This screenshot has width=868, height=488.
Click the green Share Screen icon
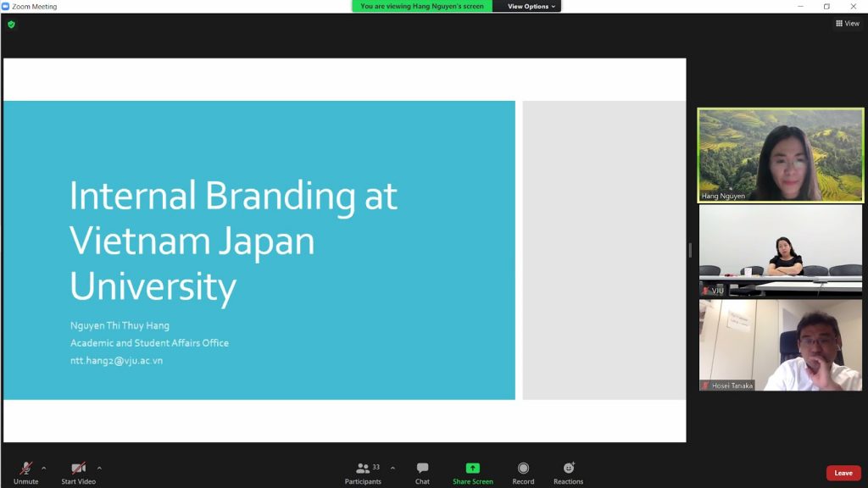[473, 468]
